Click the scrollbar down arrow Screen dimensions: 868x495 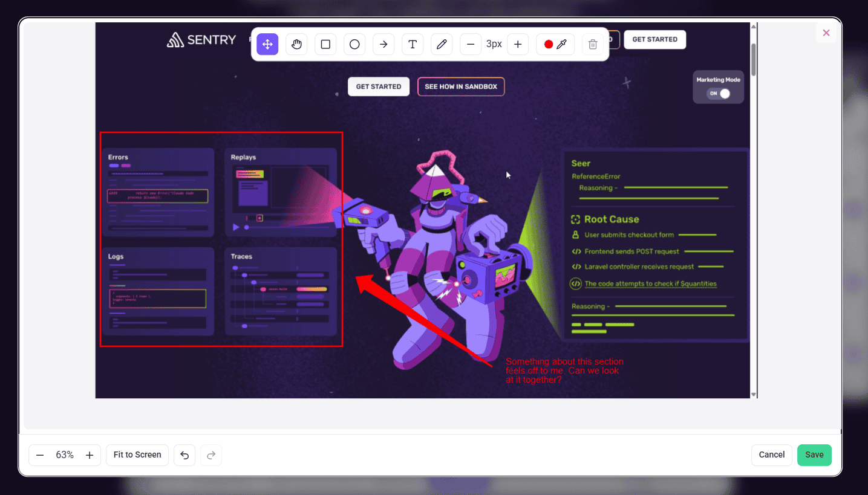coord(754,394)
